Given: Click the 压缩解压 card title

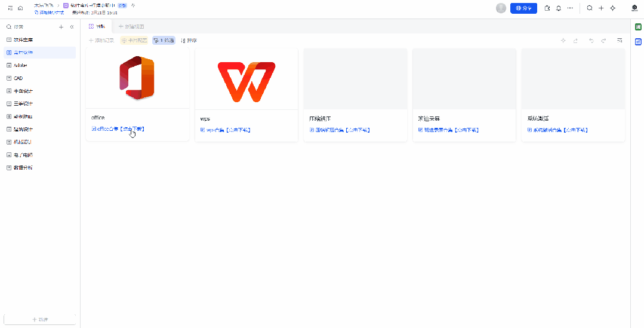Looking at the screenshot, I should pos(320,119).
